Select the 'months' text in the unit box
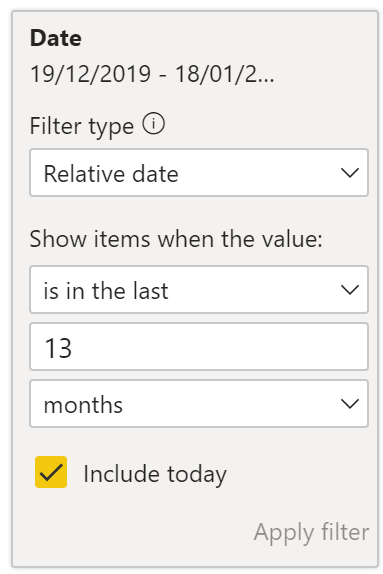383x574 pixels. point(83,405)
